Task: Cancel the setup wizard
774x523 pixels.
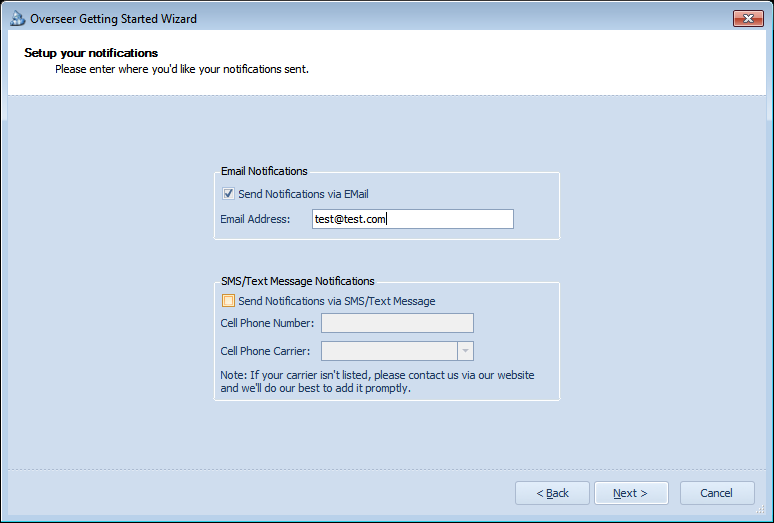Action: point(717,493)
